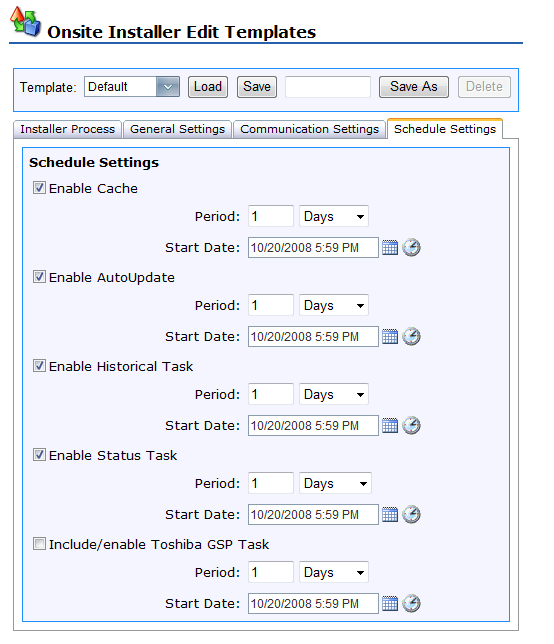Open clock time picker for Toshiba GSP Task
The width and height of the screenshot is (554, 644).
(411, 603)
